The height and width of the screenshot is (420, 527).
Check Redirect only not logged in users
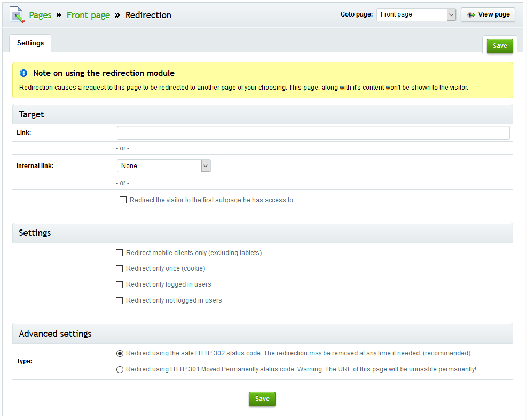[119, 300]
